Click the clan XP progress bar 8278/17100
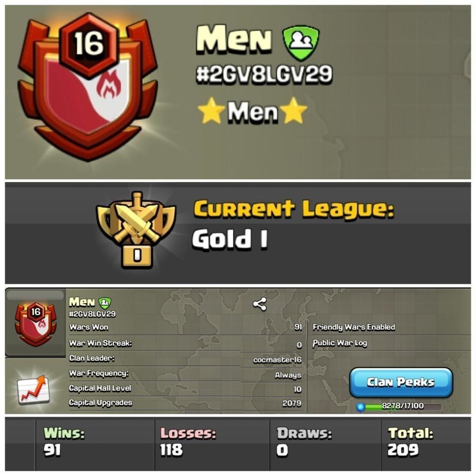 (x=403, y=406)
